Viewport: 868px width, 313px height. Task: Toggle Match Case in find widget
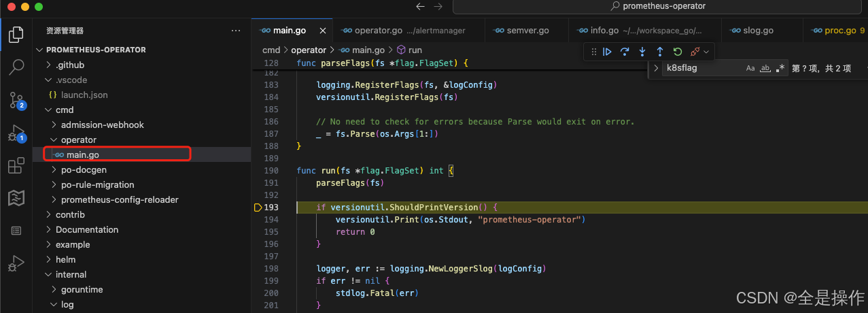point(750,68)
